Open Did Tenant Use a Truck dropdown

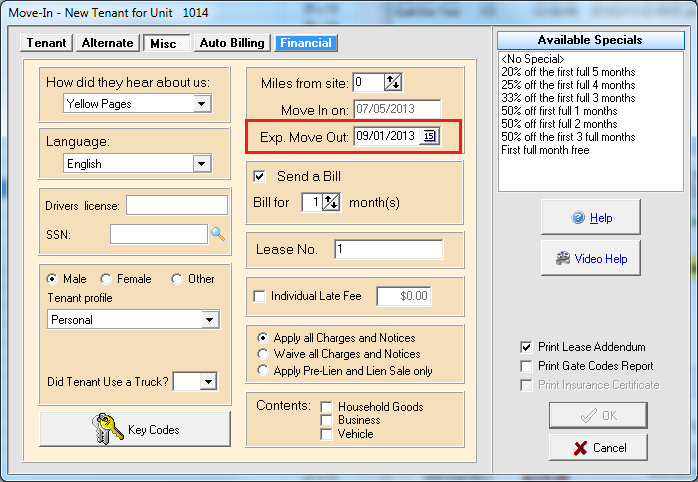208,381
